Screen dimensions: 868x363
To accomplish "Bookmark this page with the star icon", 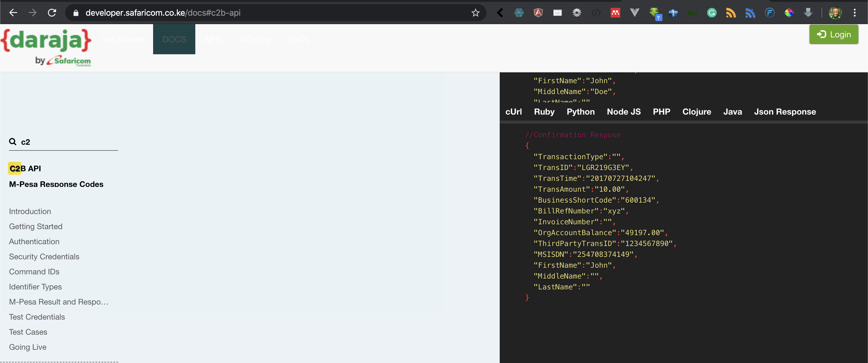I will click(x=475, y=13).
